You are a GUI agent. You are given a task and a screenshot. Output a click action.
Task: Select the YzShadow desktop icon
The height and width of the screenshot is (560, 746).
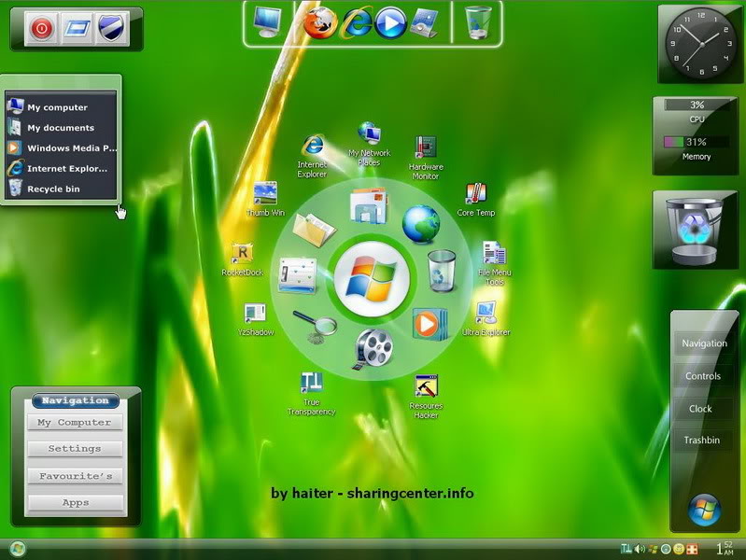pyautogui.click(x=256, y=320)
